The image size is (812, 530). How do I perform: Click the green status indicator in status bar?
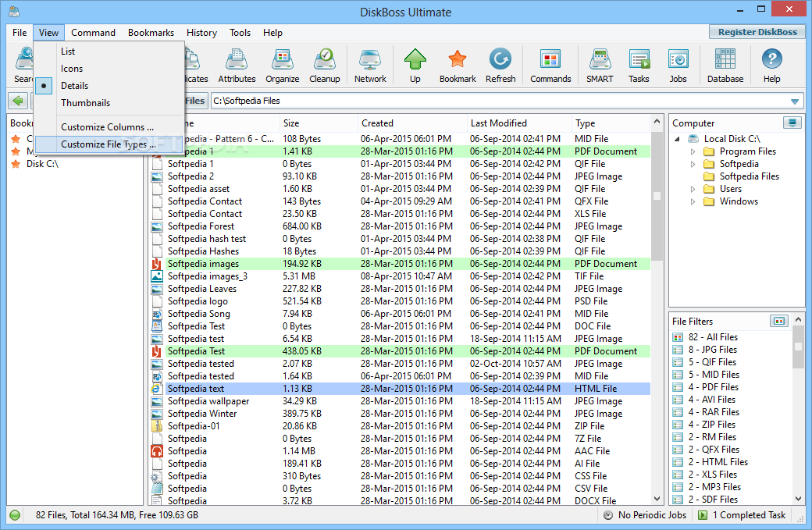click(x=15, y=515)
